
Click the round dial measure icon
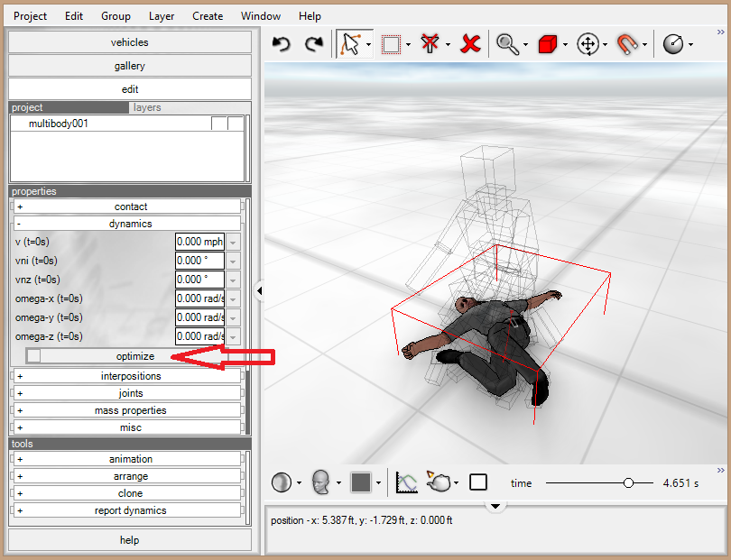[673, 45]
